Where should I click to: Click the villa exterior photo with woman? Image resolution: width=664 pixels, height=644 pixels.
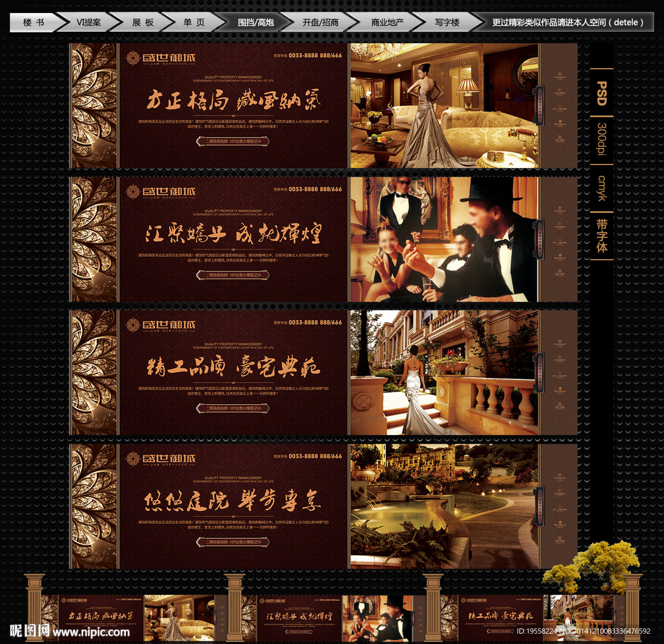pyautogui.click(x=444, y=373)
